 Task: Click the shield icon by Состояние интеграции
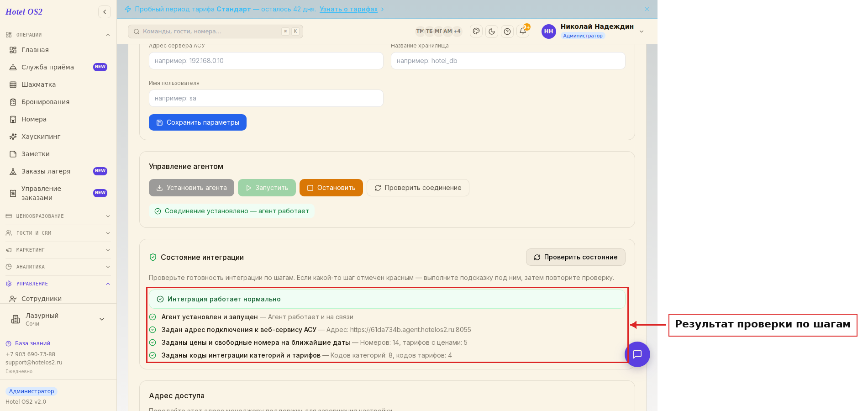pos(153,257)
